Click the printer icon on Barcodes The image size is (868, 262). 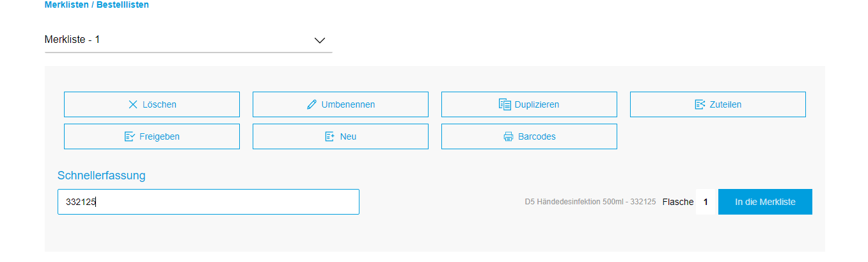click(509, 136)
